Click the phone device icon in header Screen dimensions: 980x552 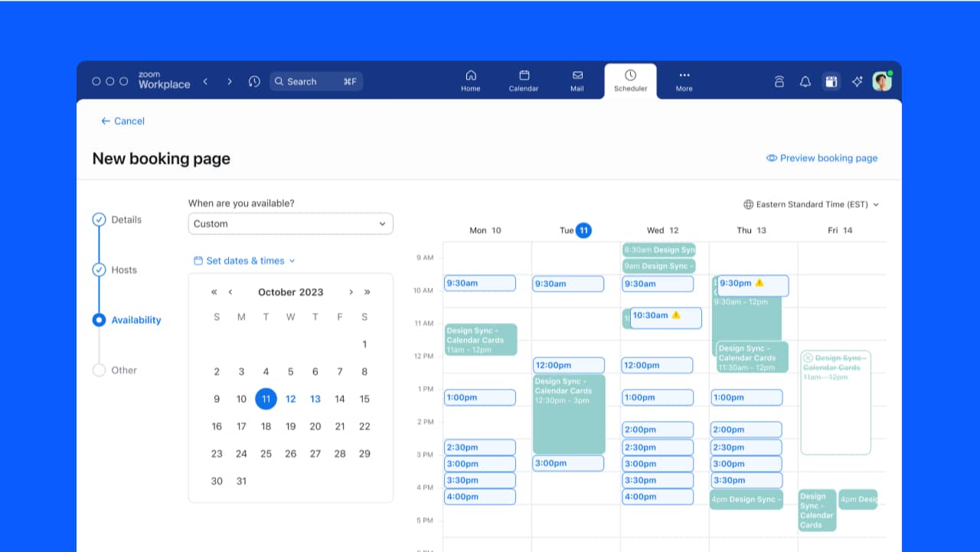tap(779, 81)
